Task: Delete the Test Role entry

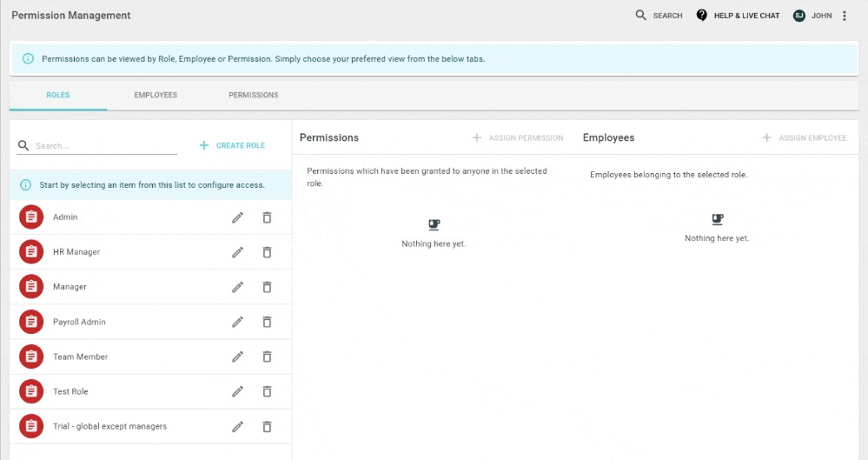Action: click(267, 392)
